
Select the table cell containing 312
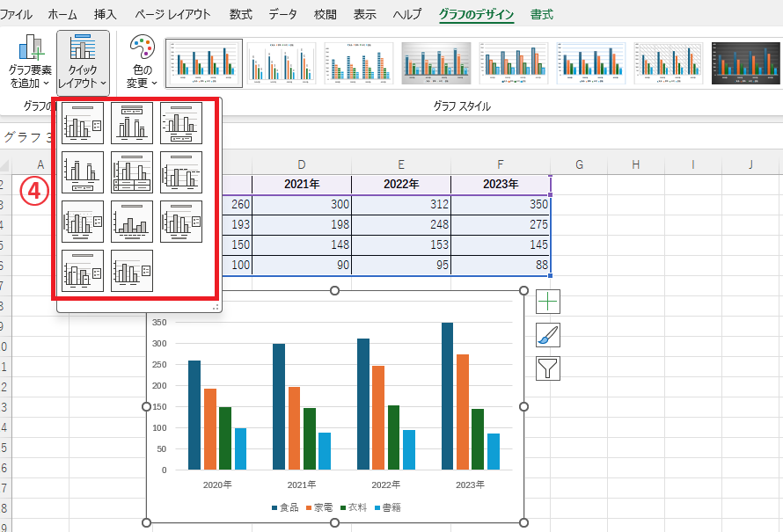coord(401,205)
